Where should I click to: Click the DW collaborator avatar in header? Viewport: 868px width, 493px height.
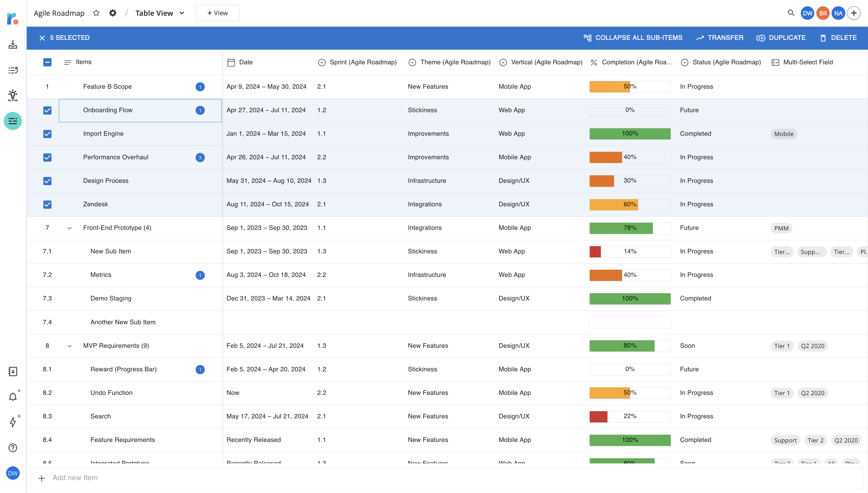(x=807, y=13)
